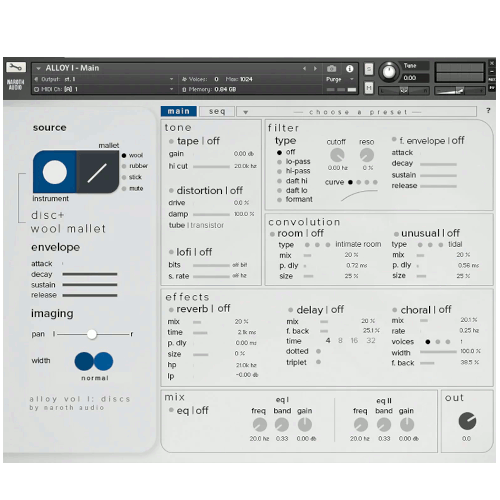Set delay time to 32

click(x=371, y=341)
